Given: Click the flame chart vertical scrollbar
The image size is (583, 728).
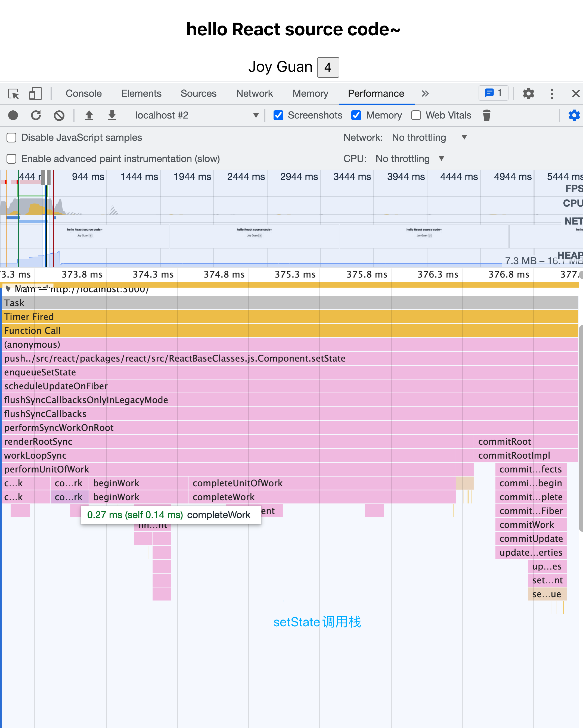Looking at the screenshot, I should click(581, 428).
